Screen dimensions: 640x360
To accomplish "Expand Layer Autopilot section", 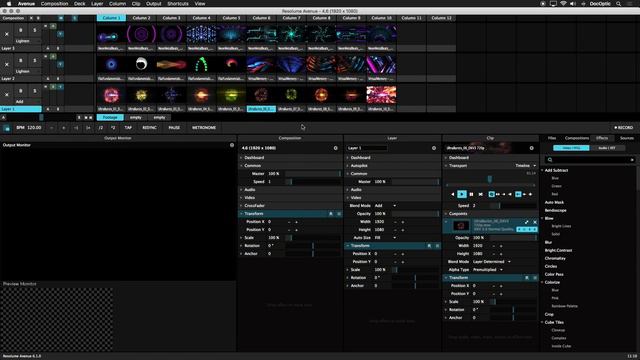I will click(392, 166).
